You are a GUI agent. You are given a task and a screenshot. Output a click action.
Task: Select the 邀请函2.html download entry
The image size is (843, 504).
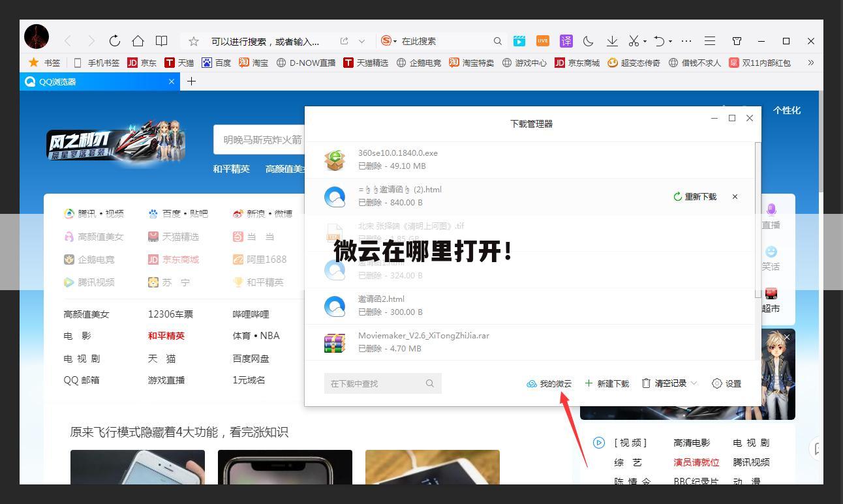(530, 306)
